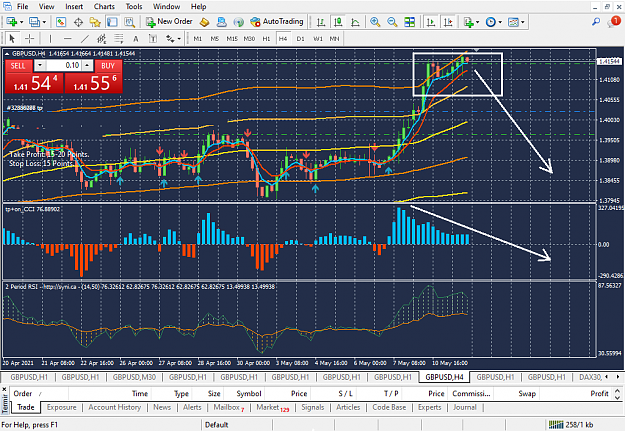Image resolution: width=625 pixels, height=431 pixels.
Task: Toggle the Data Window crosshair icon
Action: pyautogui.click(x=78, y=22)
